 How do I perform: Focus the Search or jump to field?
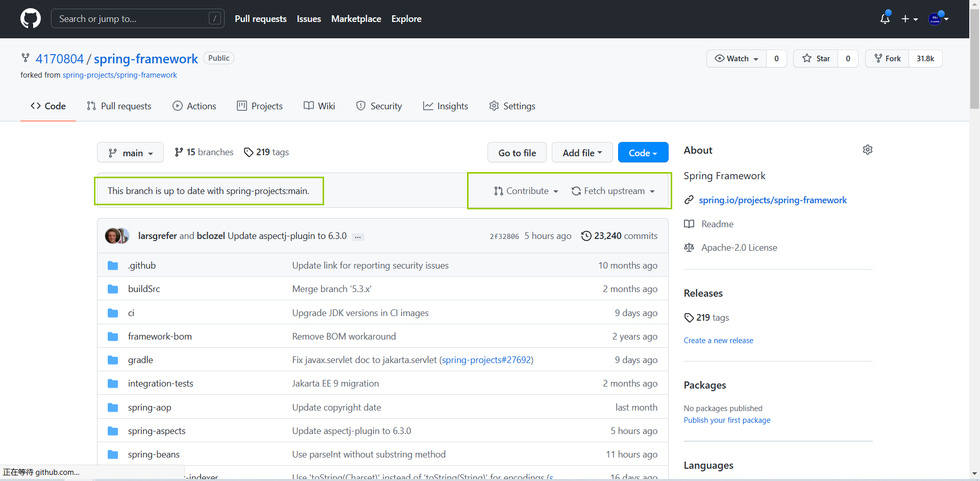[x=138, y=19]
